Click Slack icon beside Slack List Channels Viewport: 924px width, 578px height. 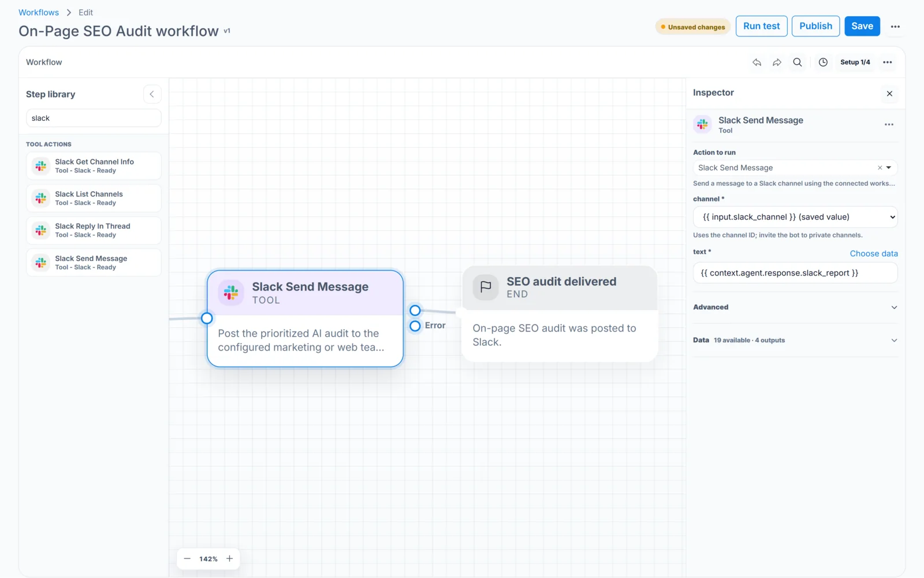pos(41,198)
